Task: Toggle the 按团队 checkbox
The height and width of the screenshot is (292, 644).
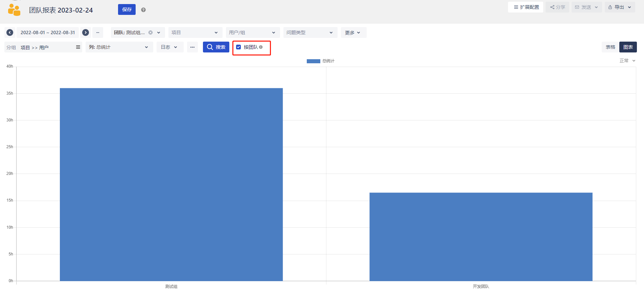Action: [x=238, y=47]
